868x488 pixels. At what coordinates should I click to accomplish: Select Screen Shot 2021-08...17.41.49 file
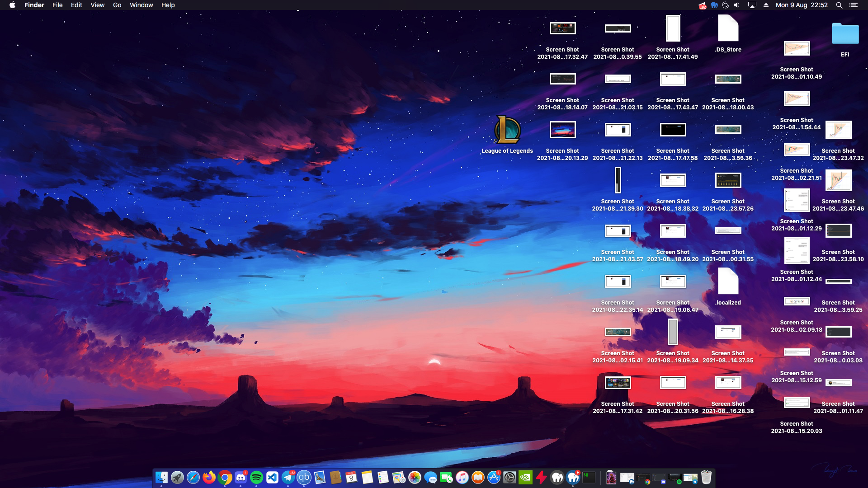[x=673, y=28]
